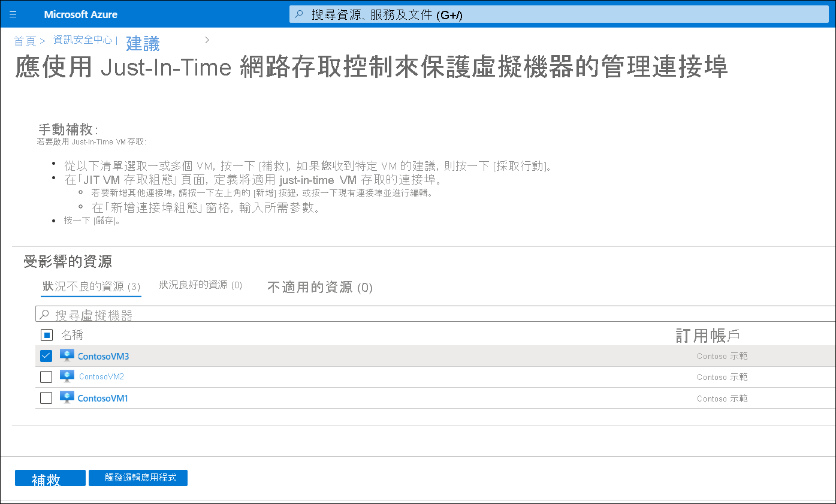Click the Contoso 示範 cell in ContosoVM2 row
Screen dimensions: 836x504
tap(722, 378)
